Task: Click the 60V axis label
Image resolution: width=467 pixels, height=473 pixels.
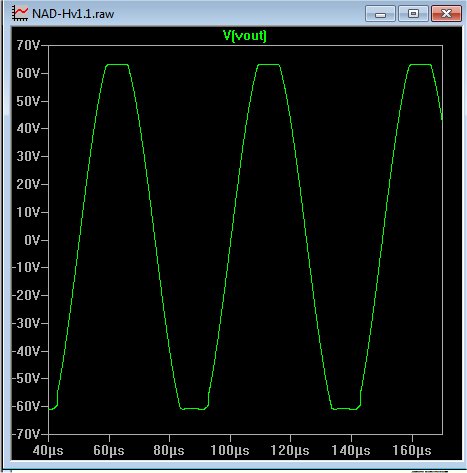Action: coord(28,73)
